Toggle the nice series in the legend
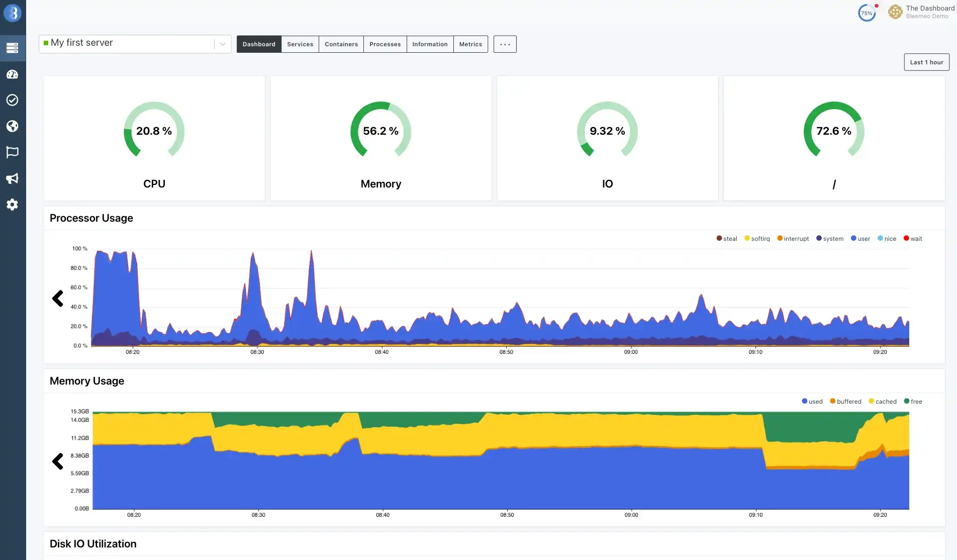 coord(887,239)
